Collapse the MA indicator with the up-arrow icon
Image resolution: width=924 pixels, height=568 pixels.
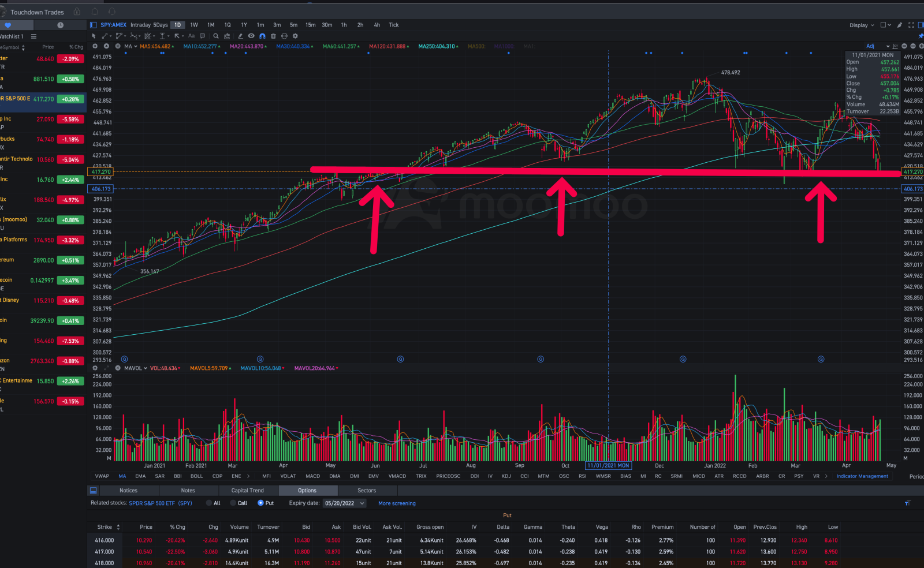pyautogui.click(x=106, y=46)
